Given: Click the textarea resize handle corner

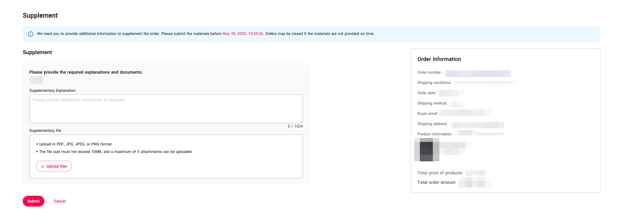Looking at the screenshot, I should point(301,122).
